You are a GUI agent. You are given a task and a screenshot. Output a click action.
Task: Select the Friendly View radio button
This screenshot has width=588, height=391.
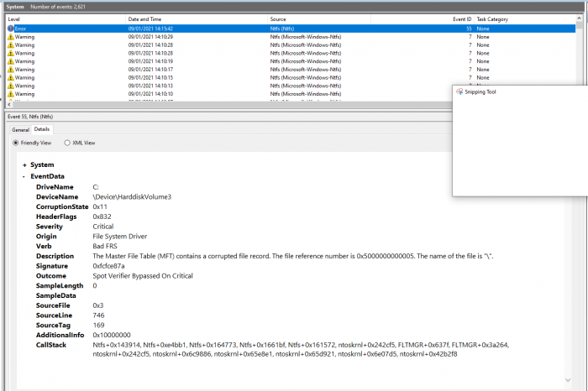[16, 143]
